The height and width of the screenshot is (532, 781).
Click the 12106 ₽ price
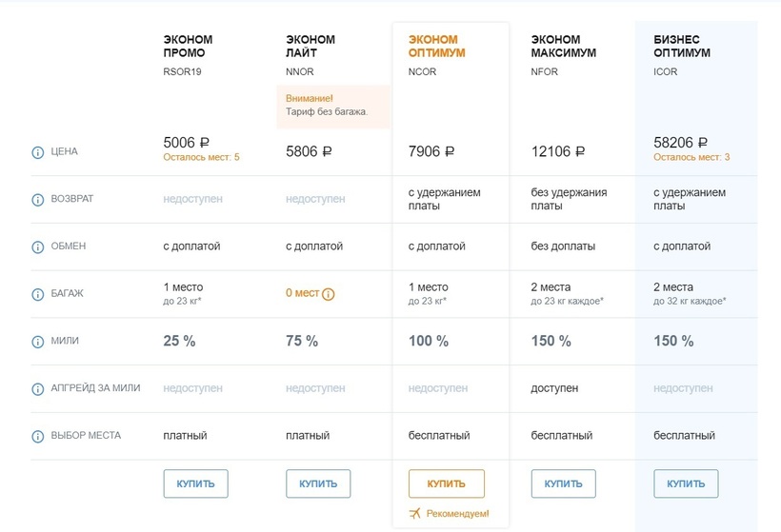pyautogui.click(x=557, y=151)
